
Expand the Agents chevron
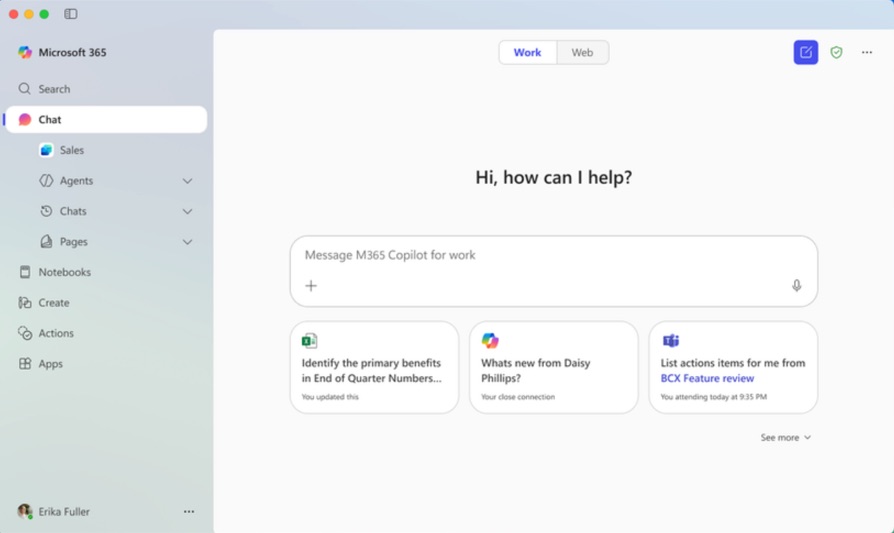point(187,181)
